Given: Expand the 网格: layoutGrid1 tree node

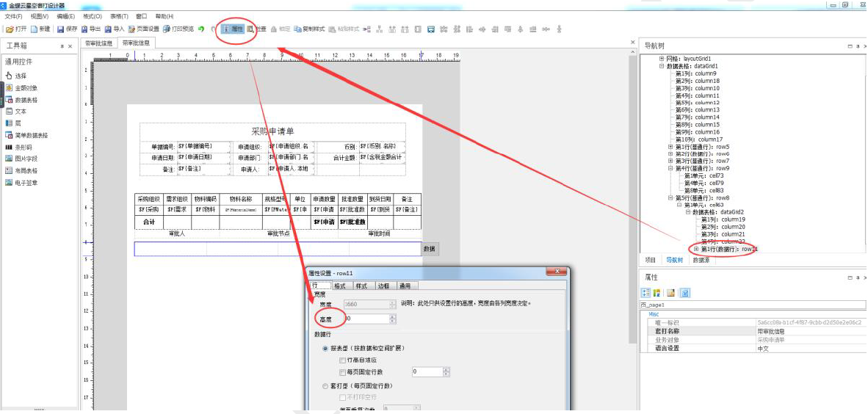Looking at the screenshot, I should coord(662,59).
